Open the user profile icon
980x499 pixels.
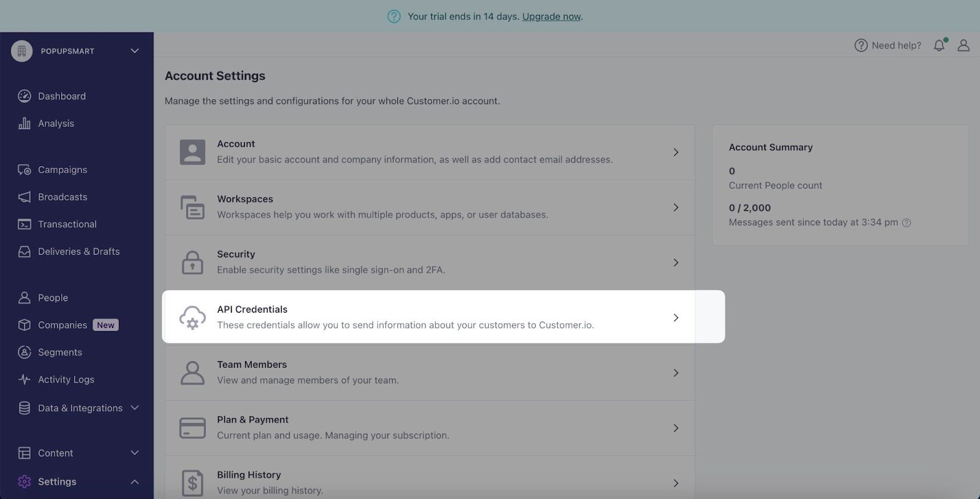(963, 45)
